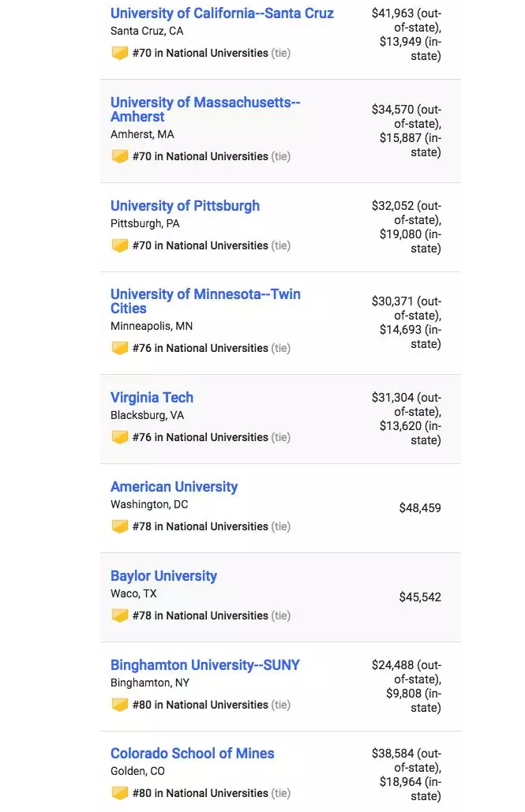
Task: Open Colorado School of Mines link
Action: (x=193, y=754)
